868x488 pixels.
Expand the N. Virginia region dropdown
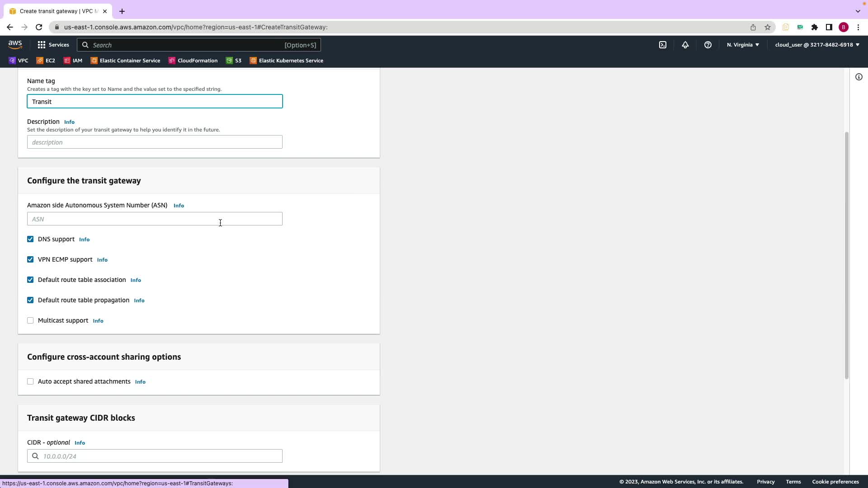pos(743,45)
